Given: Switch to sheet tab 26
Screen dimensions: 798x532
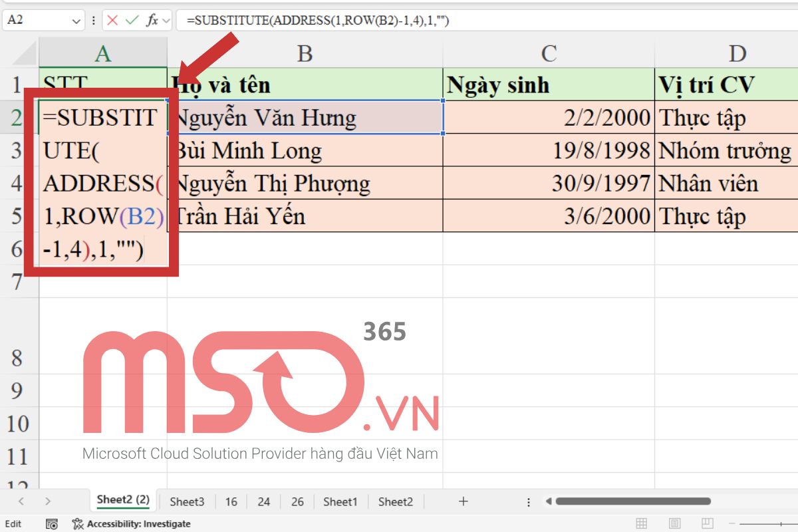Looking at the screenshot, I should click(x=297, y=502).
